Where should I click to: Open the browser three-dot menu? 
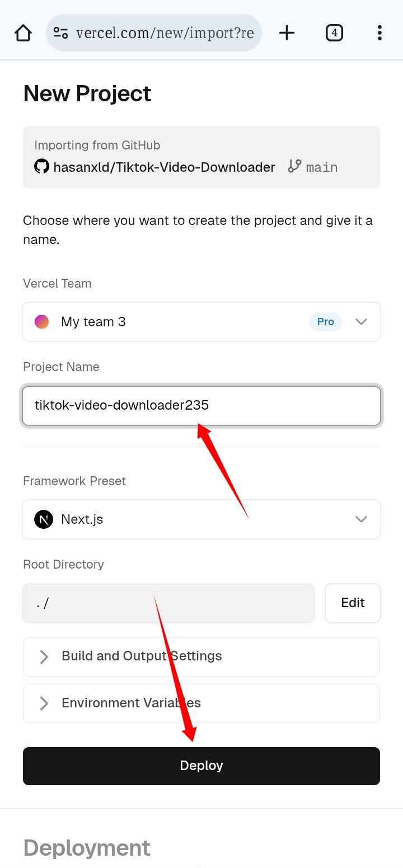[x=379, y=33]
